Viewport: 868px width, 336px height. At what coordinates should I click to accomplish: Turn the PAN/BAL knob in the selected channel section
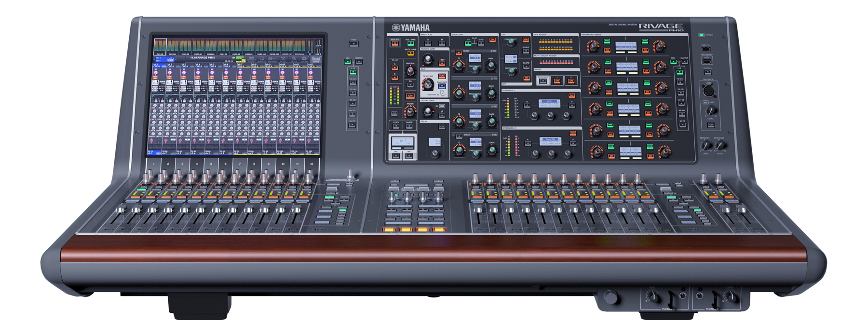pyautogui.click(x=410, y=70)
